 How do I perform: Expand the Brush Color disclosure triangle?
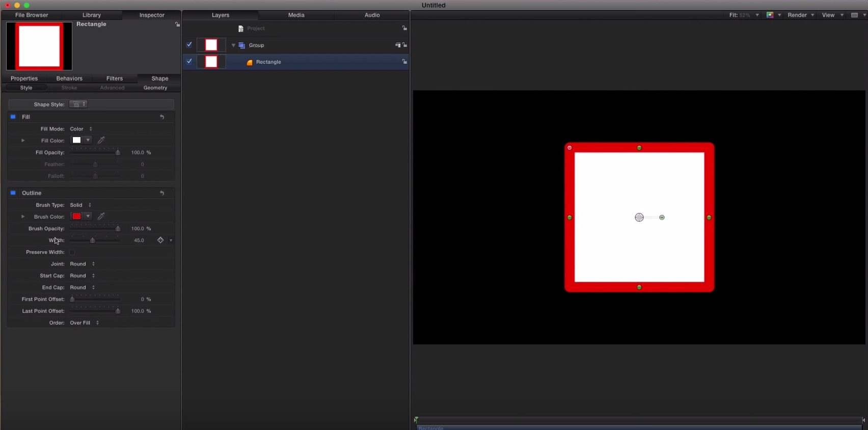tap(23, 217)
